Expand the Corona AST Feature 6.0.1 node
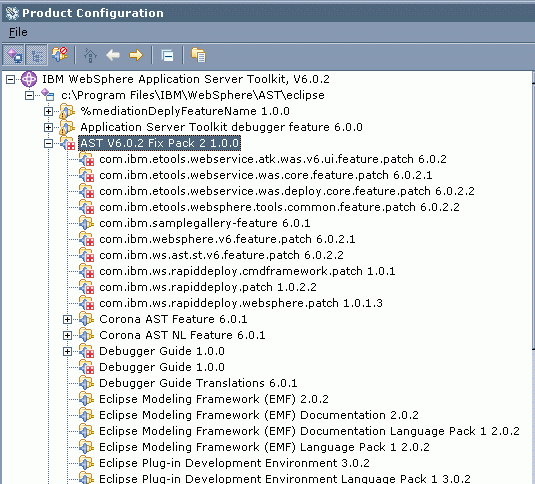Image resolution: width=535 pixels, height=484 pixels. coord(68,319)
